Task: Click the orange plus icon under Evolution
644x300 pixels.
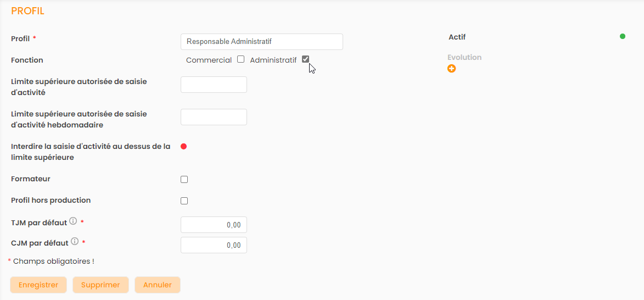Action: [x=451, y=69]
